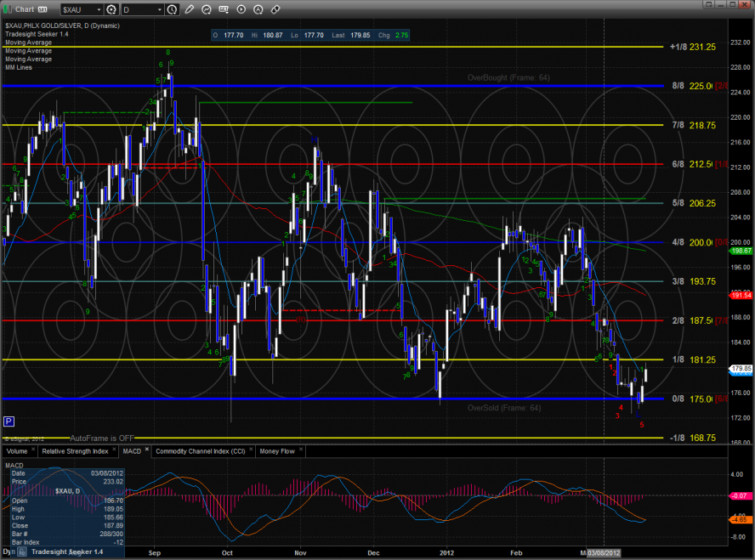755x560 pixels.
Task: Click the blue P marker on chart
Action: [9, 421]
